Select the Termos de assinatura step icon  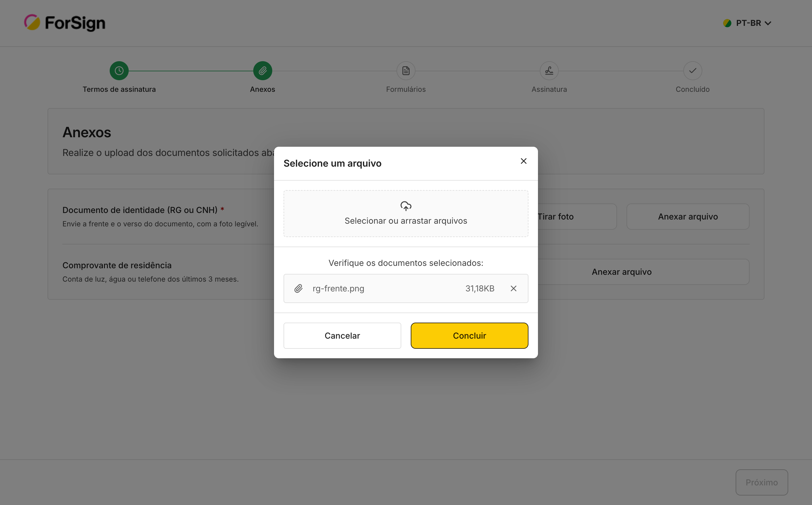coord(119,70)
